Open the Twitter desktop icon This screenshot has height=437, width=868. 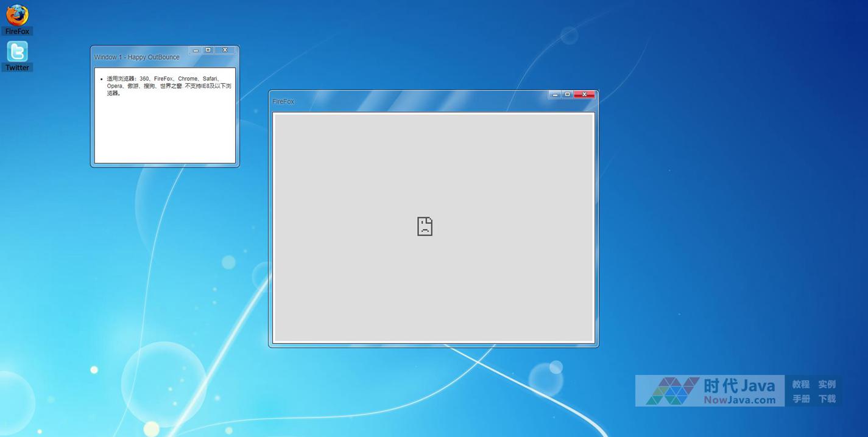(17, 51)
